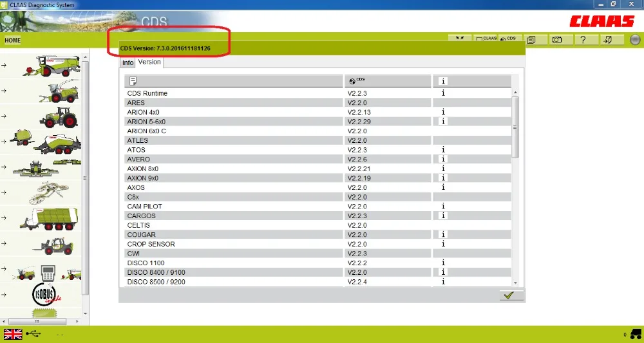This screenshot has width=644, height=343.
Task: Click sidebar horizontal scrollbar left arrow
Action: pos(4,321)
